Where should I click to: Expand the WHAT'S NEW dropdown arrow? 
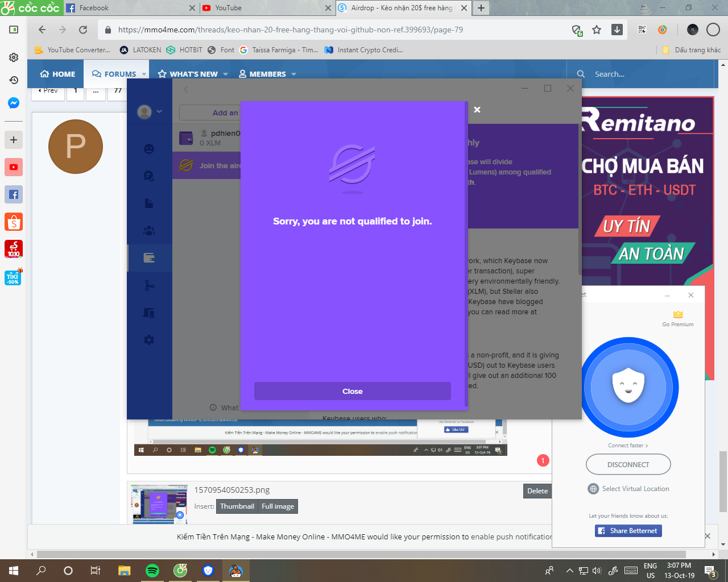point(226,74)
